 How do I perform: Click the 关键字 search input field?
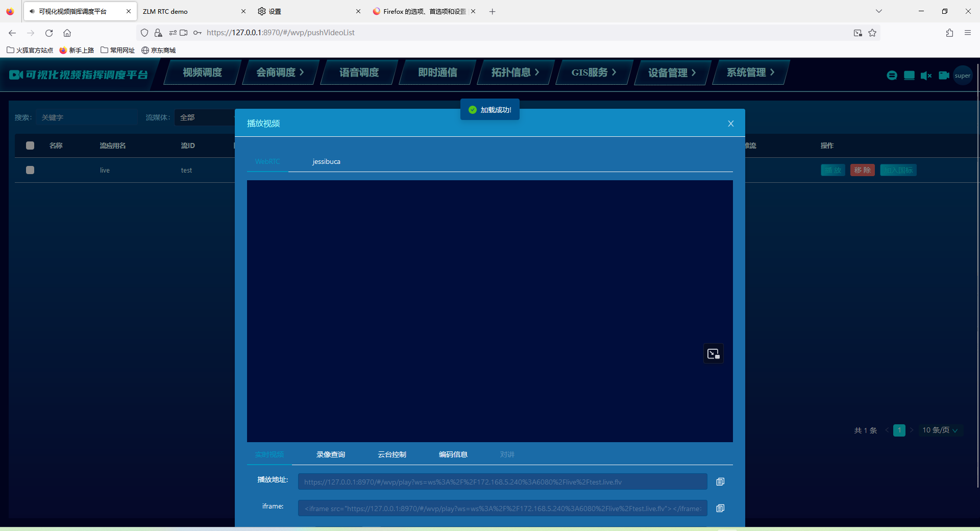point(86,117)
